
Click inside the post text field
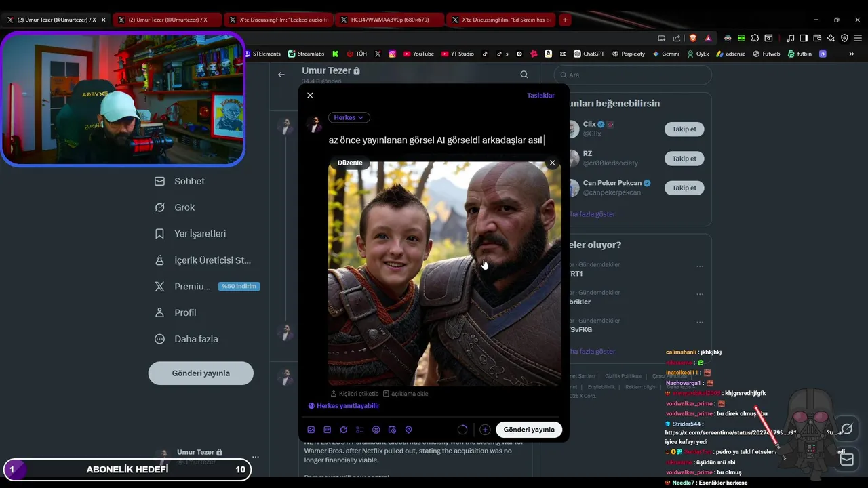(x=443, y=140)
